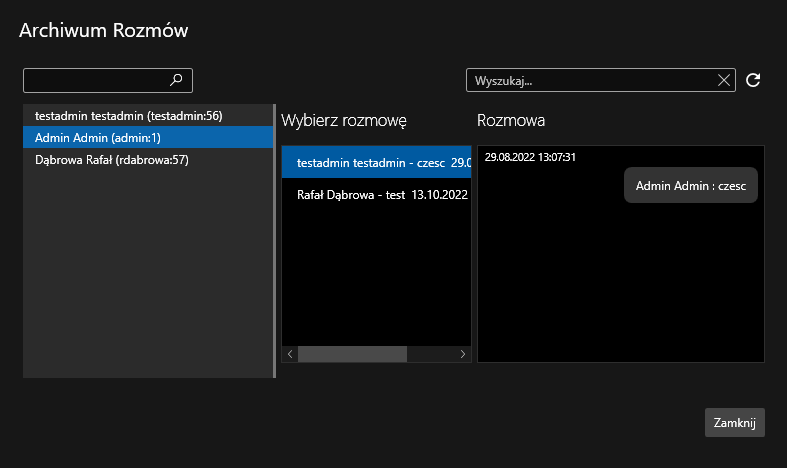
Task: Click the horizontal scrollbar thumb in the conversation list
Action: pyautogui.click(x=352, y=354)
